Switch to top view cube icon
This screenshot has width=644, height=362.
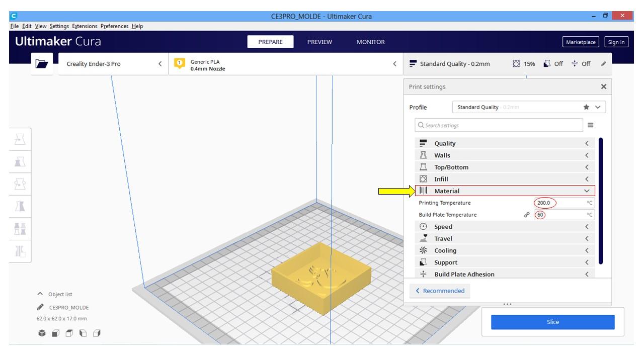coord(69,333)
